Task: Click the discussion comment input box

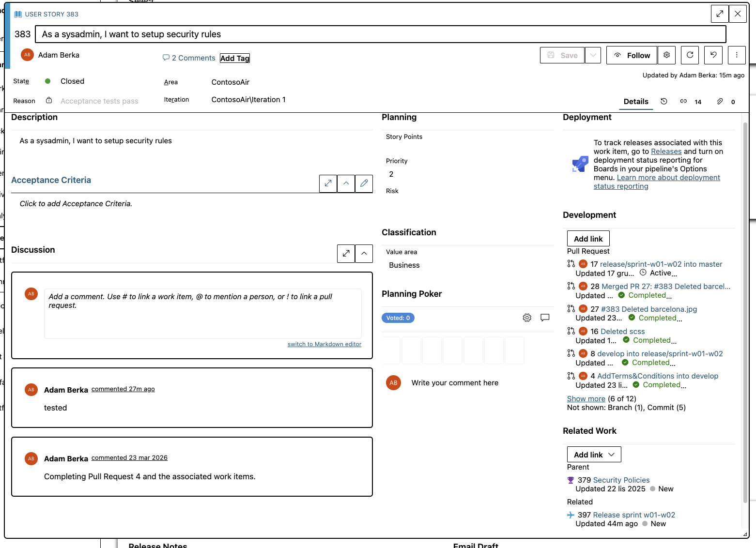Action: tap(202, 313)
